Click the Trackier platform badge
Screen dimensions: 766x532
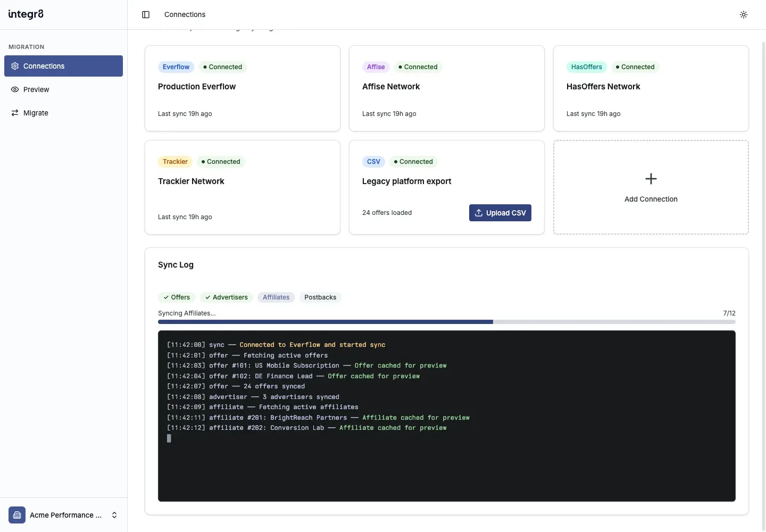click(x=175, y=162)
